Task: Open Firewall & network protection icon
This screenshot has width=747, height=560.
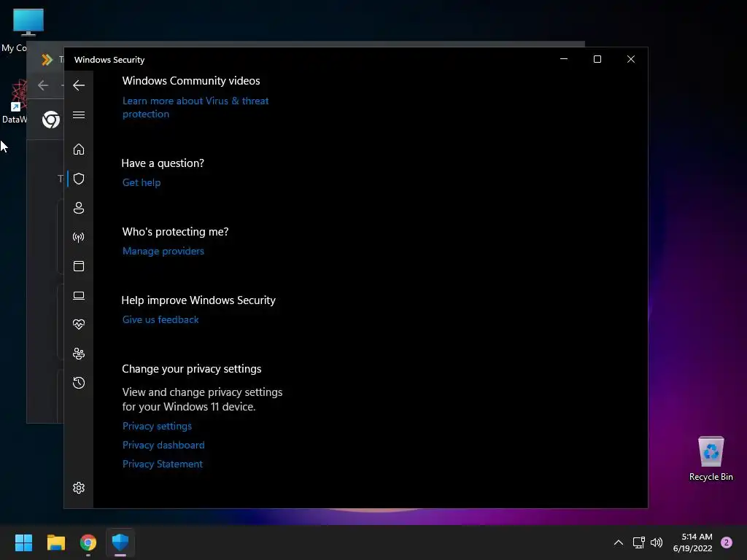Action: click(x=79, y=237)
